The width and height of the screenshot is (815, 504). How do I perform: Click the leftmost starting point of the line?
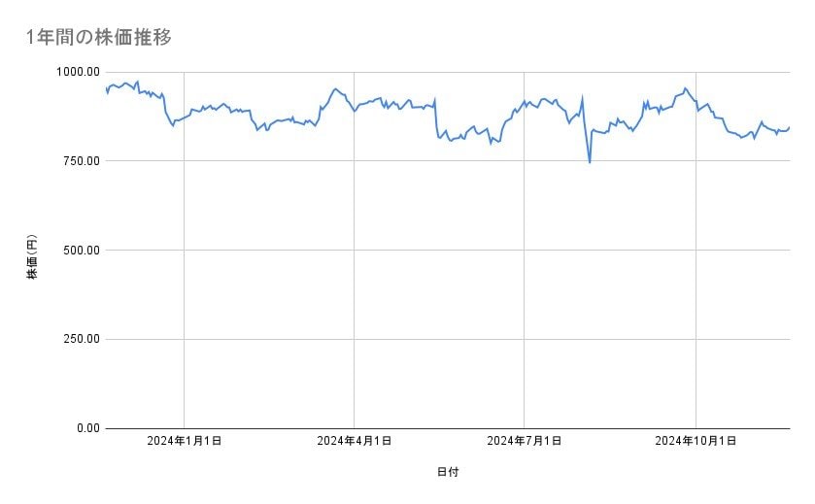[106, 87]
